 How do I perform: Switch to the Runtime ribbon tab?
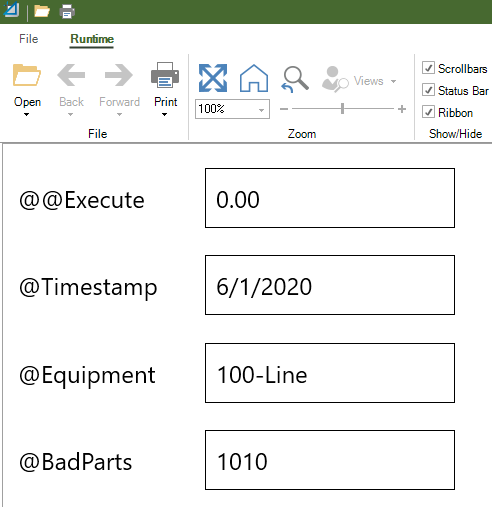coord(92,39)
